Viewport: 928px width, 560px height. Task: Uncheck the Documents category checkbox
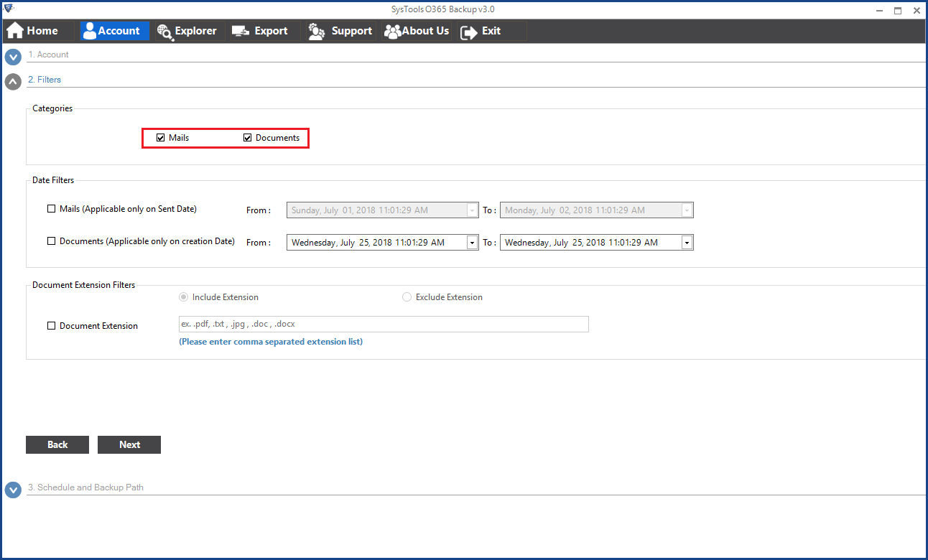pyautogui.click(x=248, y=138)
